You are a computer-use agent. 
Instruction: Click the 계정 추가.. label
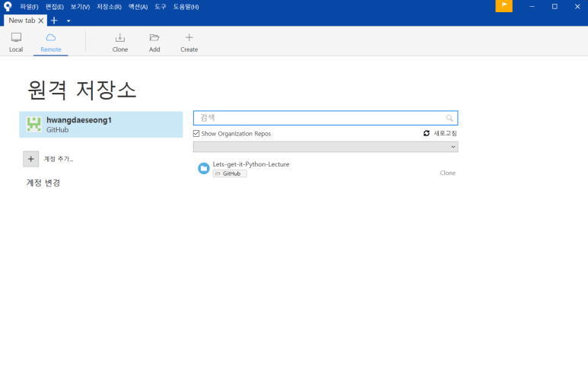coord(59,159)
